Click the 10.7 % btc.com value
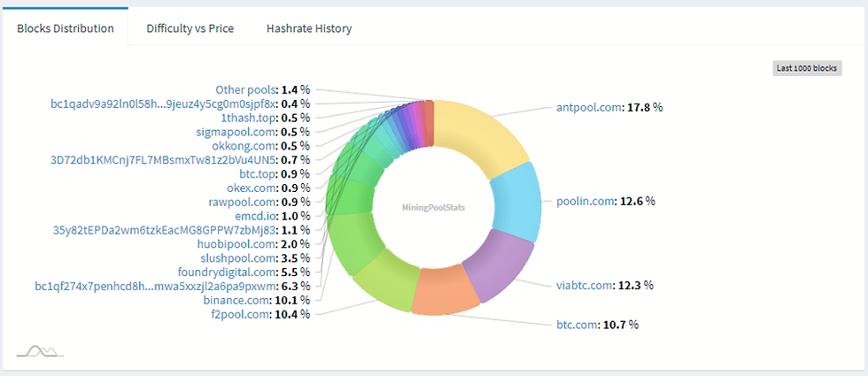Viewport: 868px width, 376px height. tap(619, 325)
